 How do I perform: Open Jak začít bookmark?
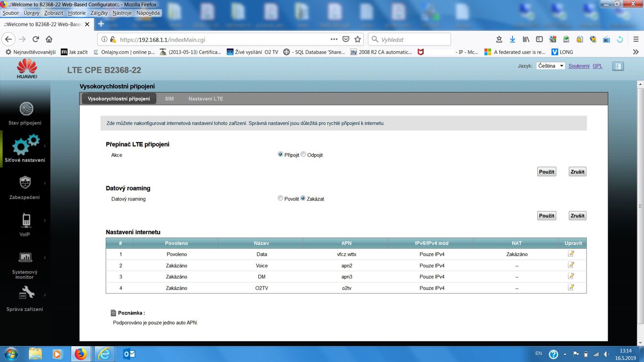click(74, 52)
